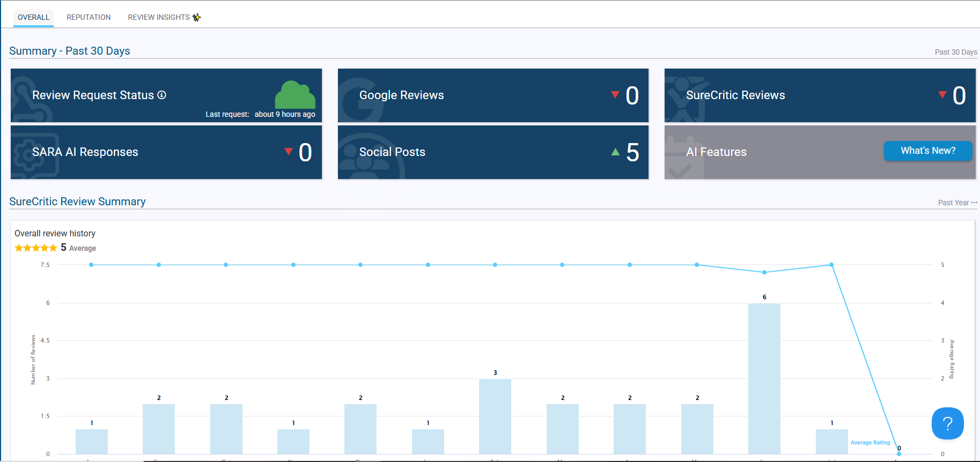Click the tallest bar labeled 6
This screenshot has height=462, width=980.
point(764,378)
